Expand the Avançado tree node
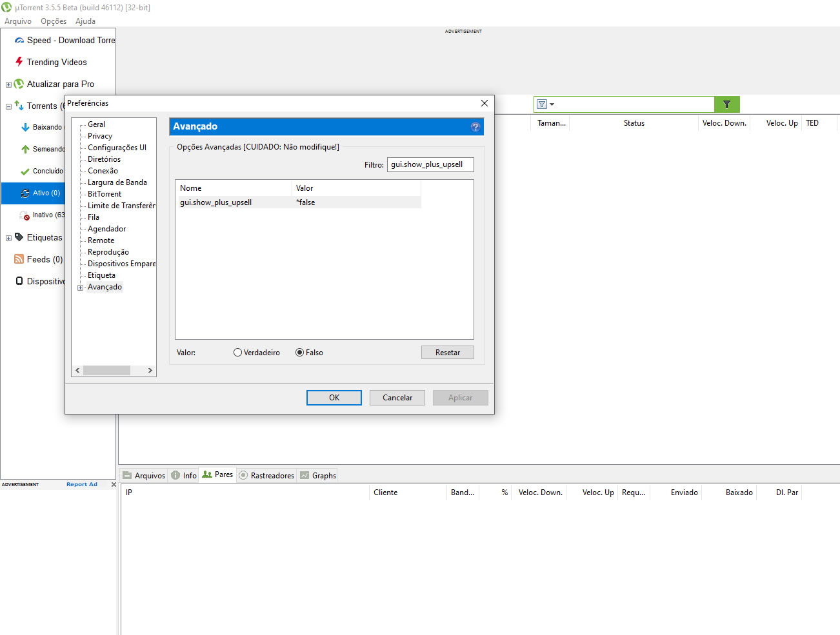 pyautogui.click(x=81, y=288)
